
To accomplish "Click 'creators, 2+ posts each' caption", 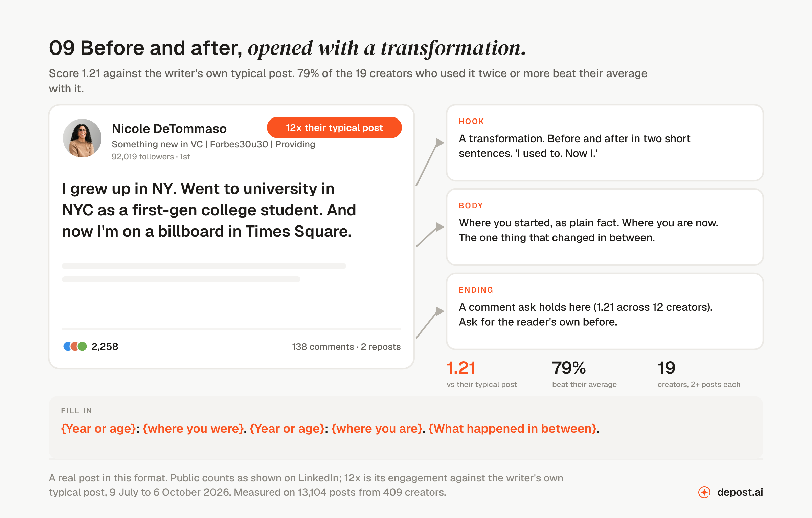I will [699, 384].
